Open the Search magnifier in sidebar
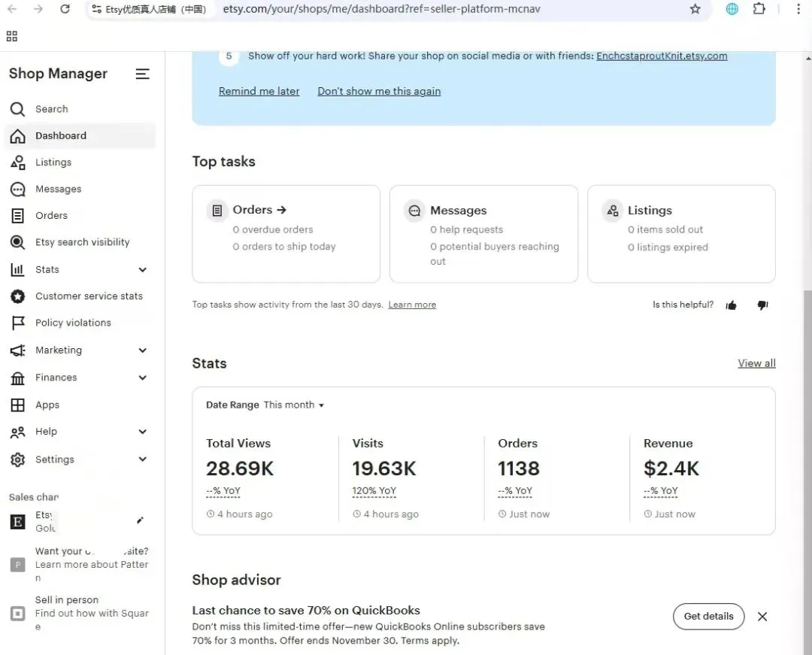 [x=18, y=109]
